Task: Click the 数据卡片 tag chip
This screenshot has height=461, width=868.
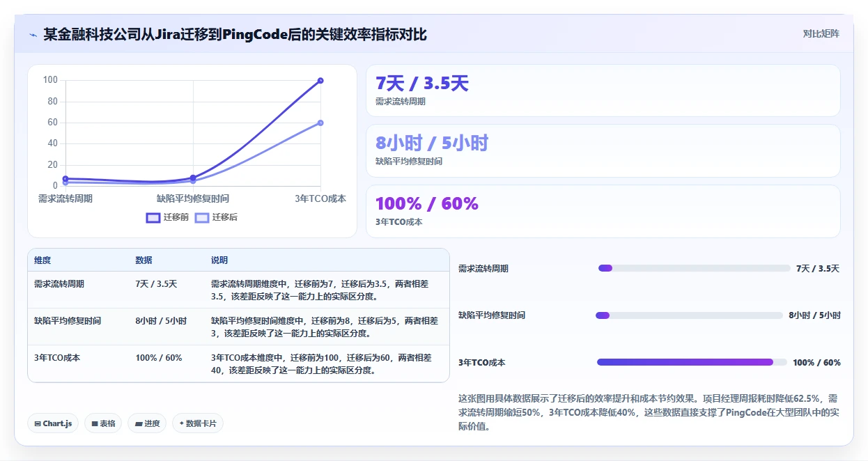Action: click(x=198, y=423)
